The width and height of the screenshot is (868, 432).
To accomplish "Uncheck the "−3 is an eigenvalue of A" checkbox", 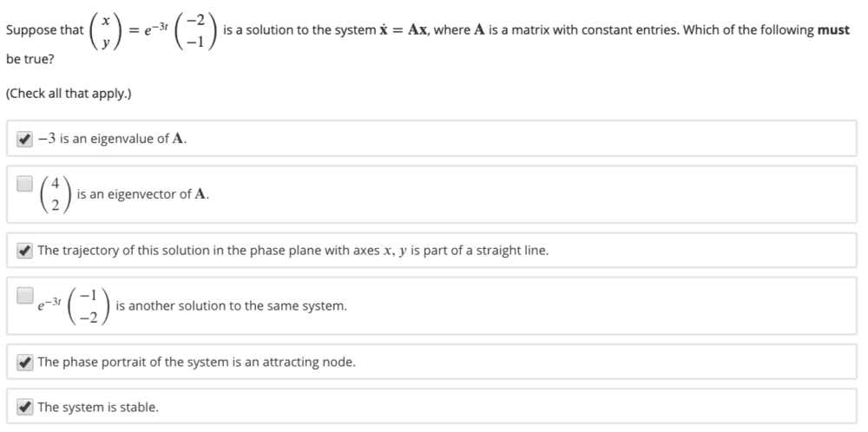I will point(25,139).
